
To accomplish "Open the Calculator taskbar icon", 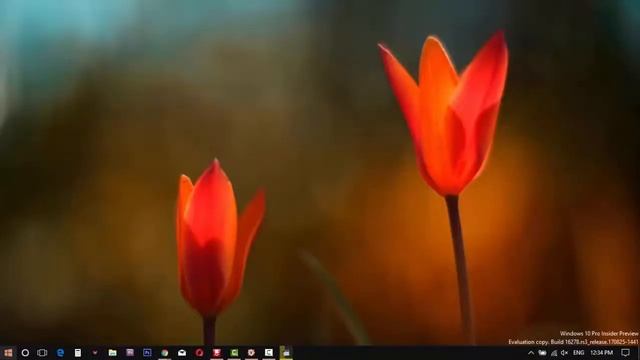I will click(78, 353).
